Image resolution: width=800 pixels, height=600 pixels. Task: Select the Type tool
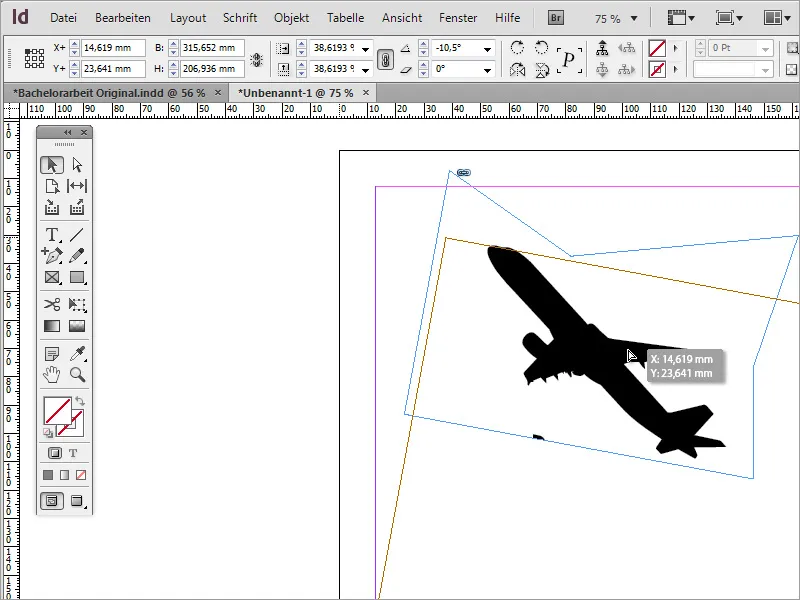52,235
